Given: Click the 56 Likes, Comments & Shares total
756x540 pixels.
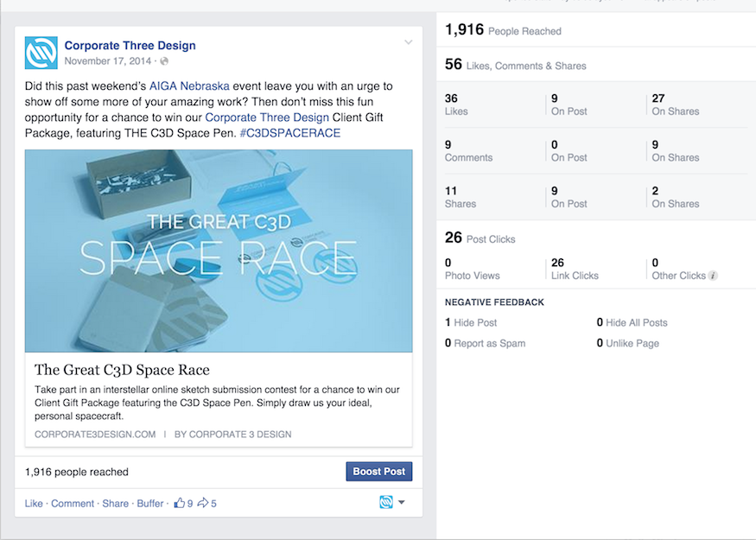Looking at the screenshot, I should pos(516,65).
